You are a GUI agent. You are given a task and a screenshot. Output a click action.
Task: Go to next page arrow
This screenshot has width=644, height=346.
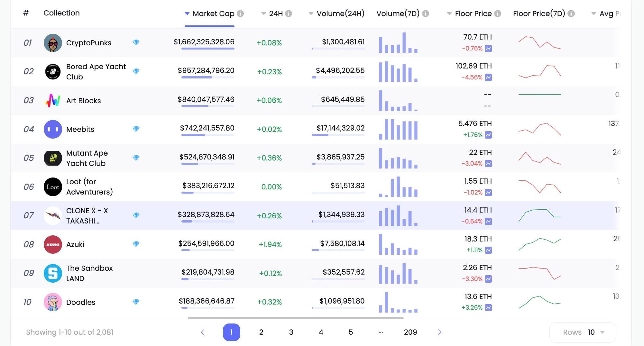[x=439, y=332]
